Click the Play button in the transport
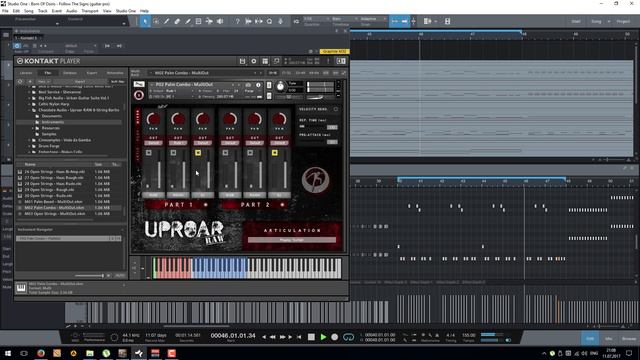This screenshot has height=360, width=640. (323, 337)
